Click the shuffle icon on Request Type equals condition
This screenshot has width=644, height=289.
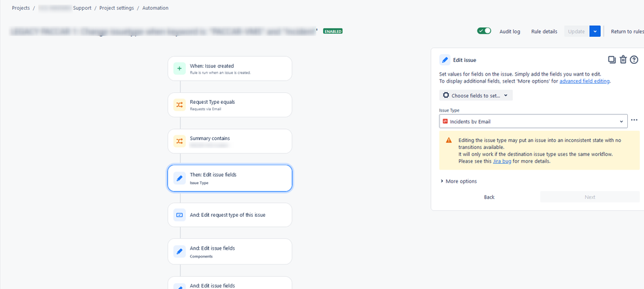tap(179, 105)
